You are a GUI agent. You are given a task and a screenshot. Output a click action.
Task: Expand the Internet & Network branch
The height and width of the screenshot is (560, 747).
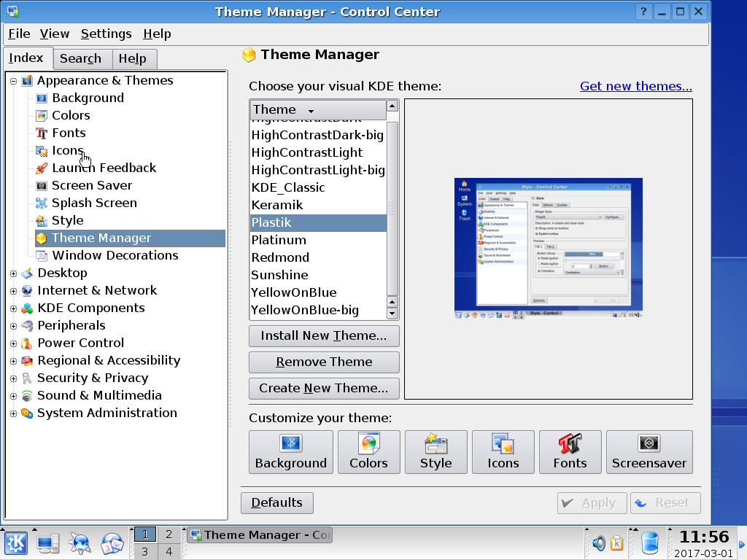coord(13,291)
